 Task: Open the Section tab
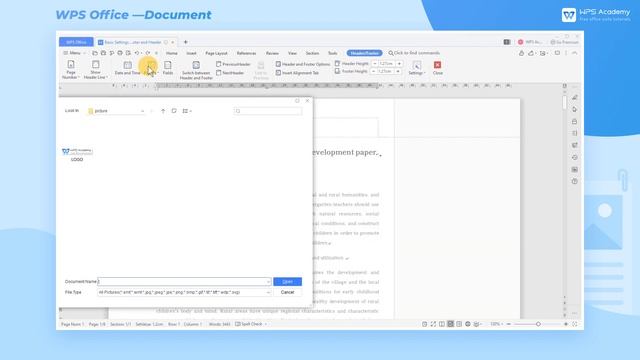(312, 53)
